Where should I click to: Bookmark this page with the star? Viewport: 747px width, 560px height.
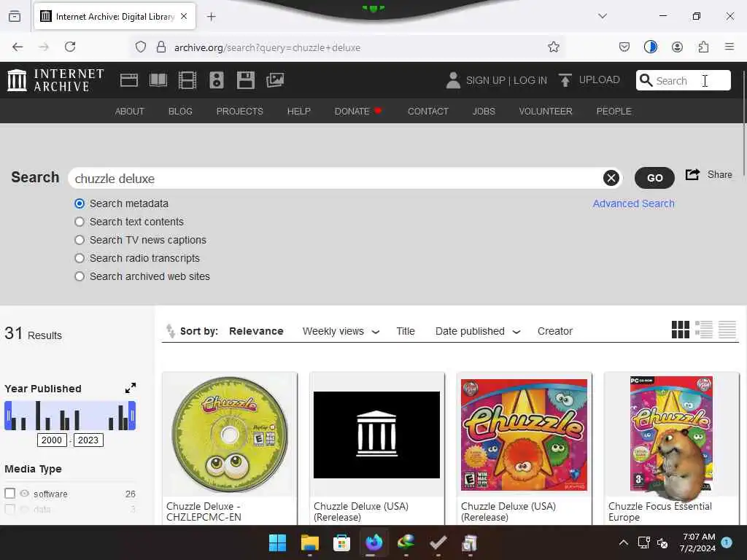553,47
